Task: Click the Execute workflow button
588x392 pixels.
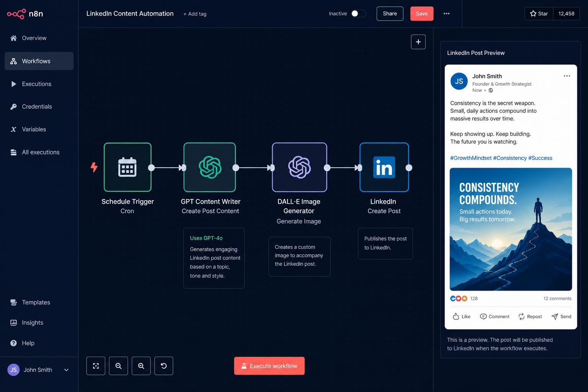Action: [269, 366]
